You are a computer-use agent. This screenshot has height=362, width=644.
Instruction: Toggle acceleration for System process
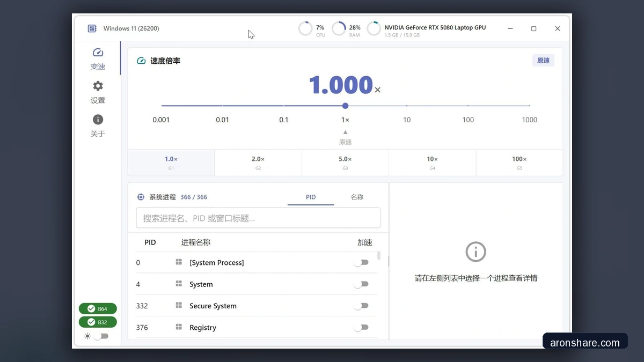361,284
